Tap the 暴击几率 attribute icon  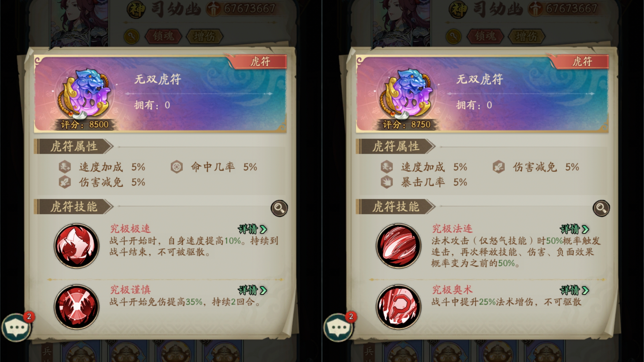pos(386,182)
